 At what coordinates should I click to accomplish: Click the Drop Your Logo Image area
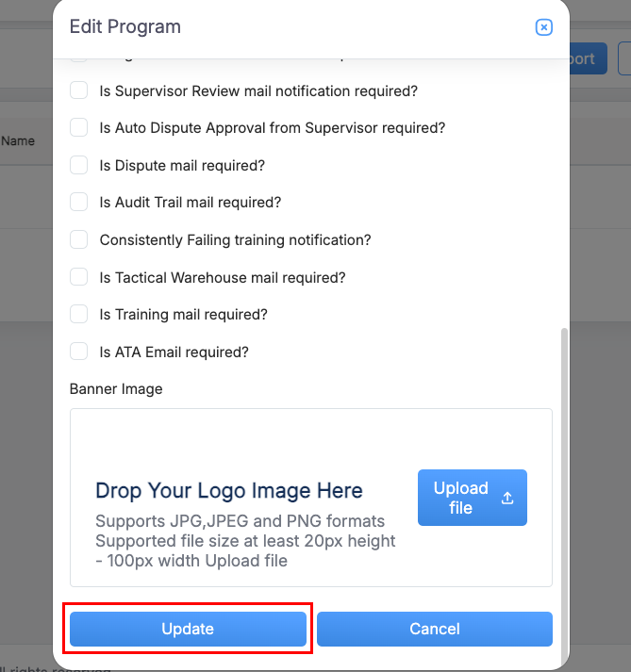pyautogui.click(x=229, y=491)
